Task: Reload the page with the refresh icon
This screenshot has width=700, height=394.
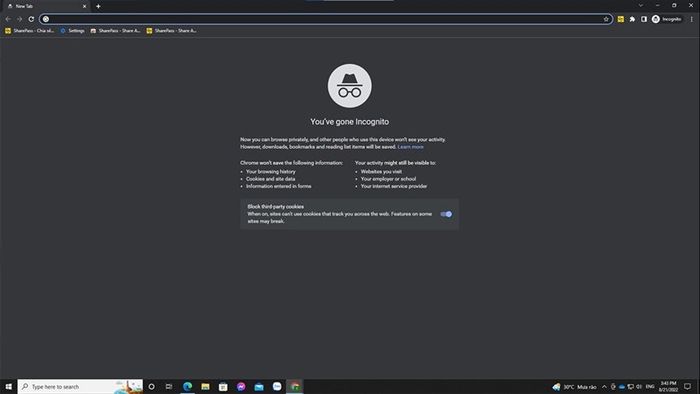Action: point(31,19)
